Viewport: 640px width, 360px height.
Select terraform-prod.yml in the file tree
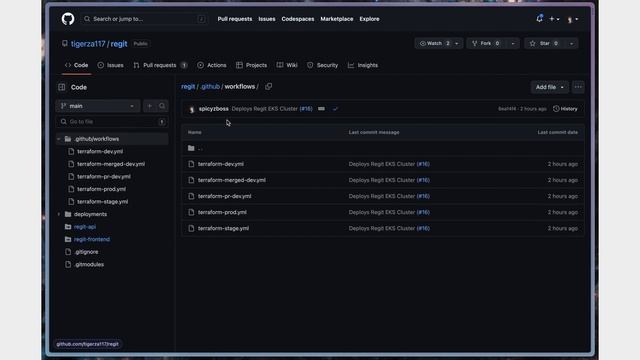pos(102,189)
